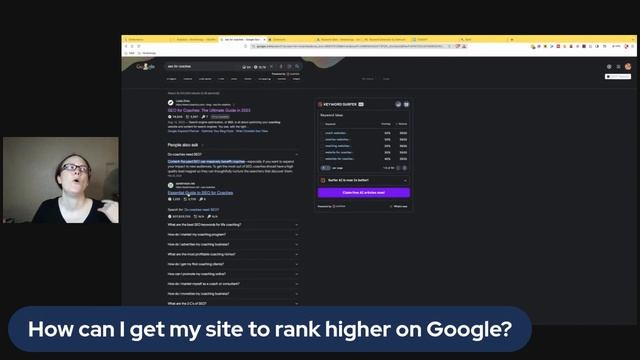Open the Workshops bookmarks folder

(x=147, y=53)
